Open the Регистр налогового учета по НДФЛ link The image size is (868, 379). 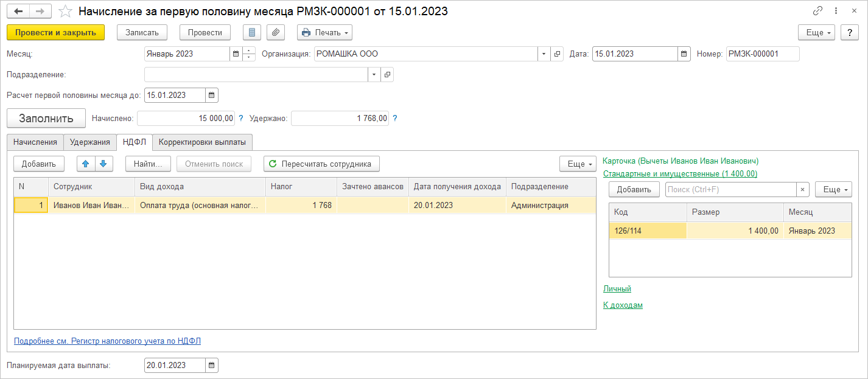point(107,341)
